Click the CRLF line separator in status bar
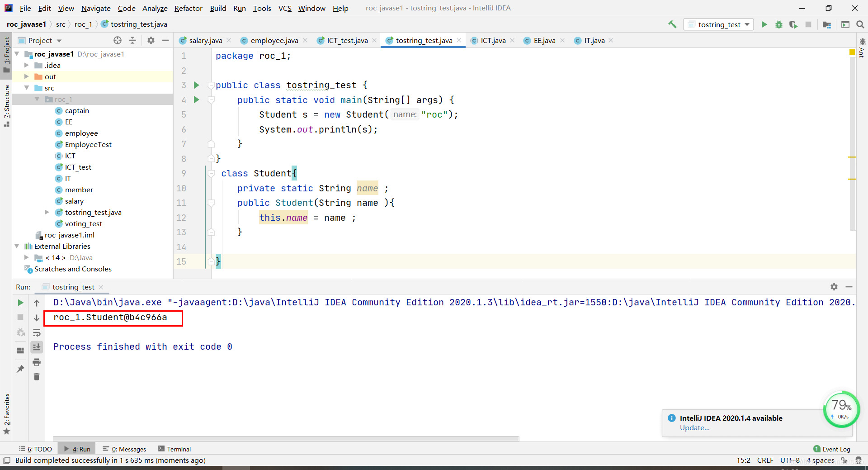The height and width of the screenshot is (470, 868). 765,460
